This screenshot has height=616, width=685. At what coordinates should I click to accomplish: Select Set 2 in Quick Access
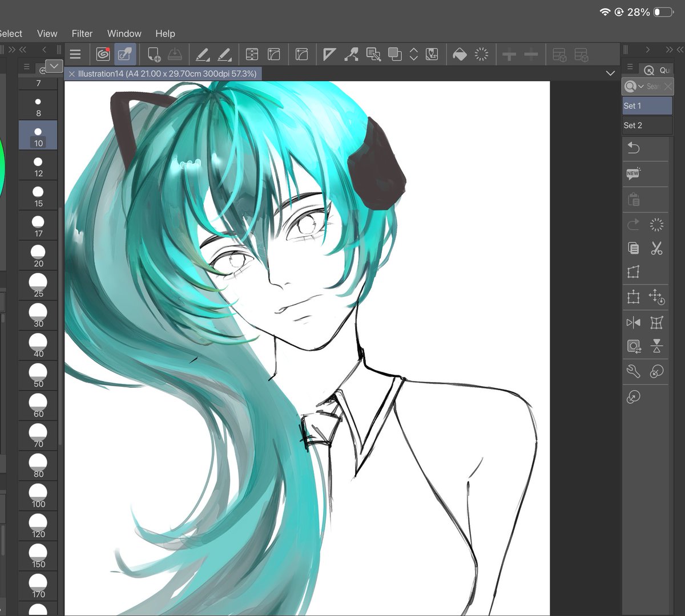pyautogui.click(x=647, y=125)
